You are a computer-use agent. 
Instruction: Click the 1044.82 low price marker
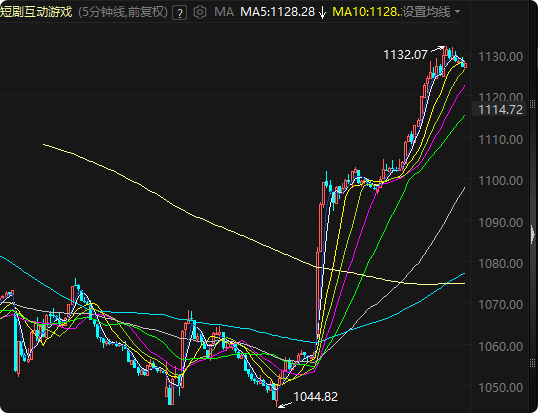[316, 397]
